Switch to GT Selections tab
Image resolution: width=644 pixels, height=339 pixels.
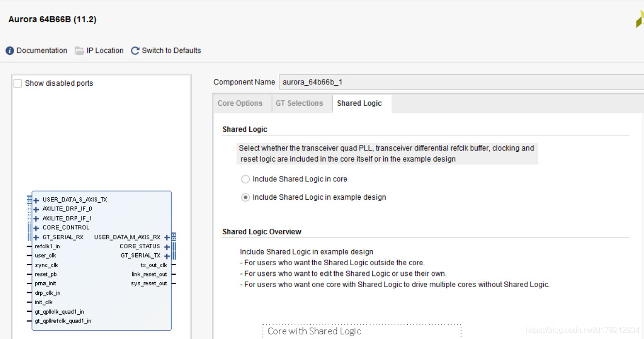(x=299, y=103)
